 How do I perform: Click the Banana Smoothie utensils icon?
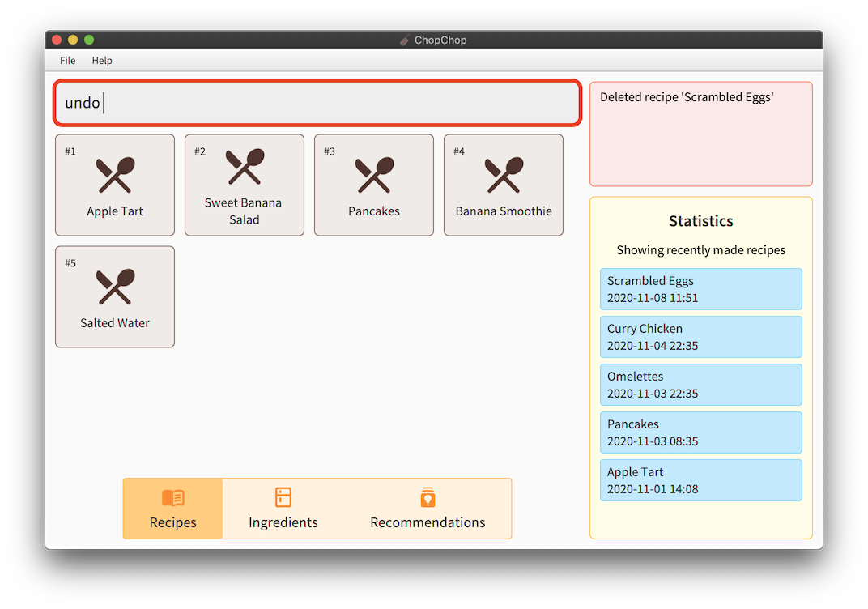tap(504, 175)
